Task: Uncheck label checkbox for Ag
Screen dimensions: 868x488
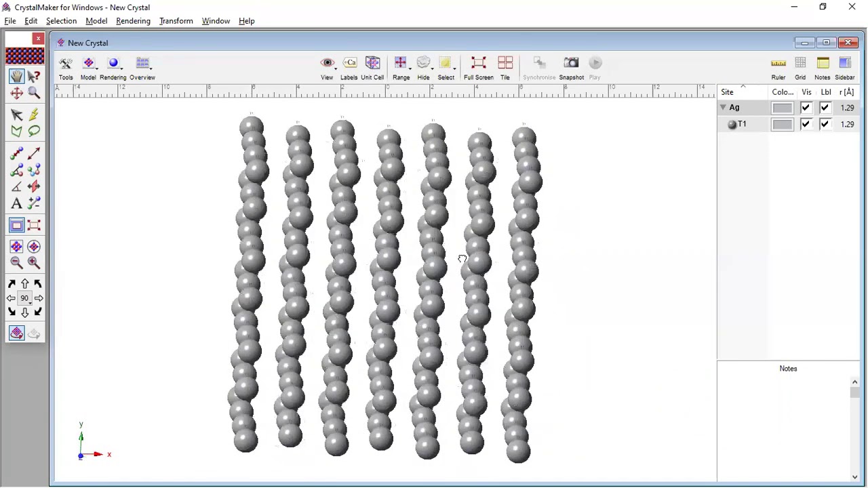Action: 825,108
